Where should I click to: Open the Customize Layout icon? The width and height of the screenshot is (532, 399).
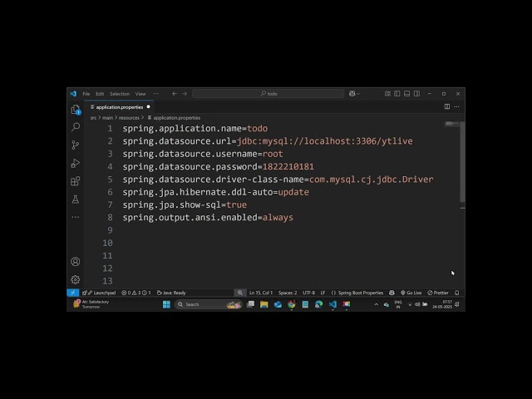(387, 94)
